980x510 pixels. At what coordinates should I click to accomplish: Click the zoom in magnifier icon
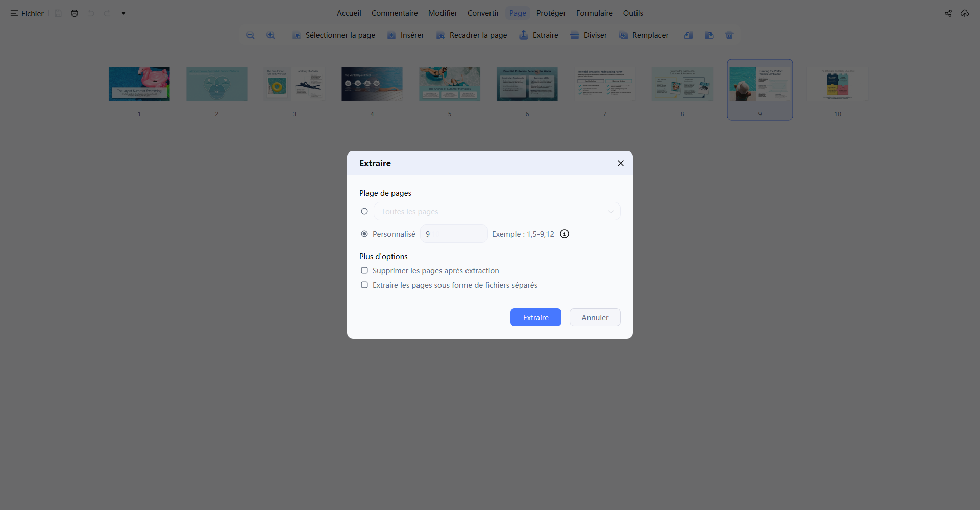tap(271, 35)
